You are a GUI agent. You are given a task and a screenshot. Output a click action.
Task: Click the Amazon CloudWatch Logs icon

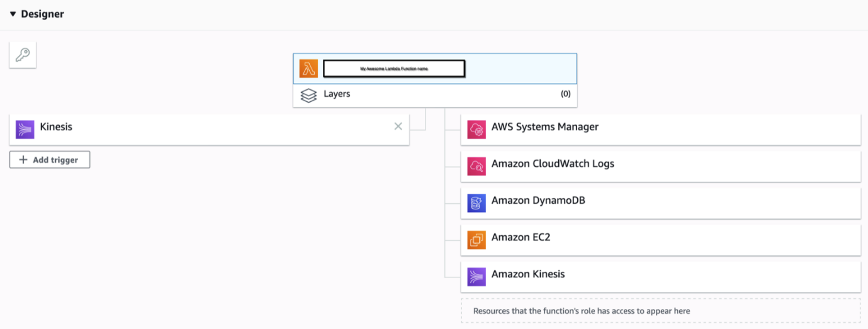click(476, 166)
